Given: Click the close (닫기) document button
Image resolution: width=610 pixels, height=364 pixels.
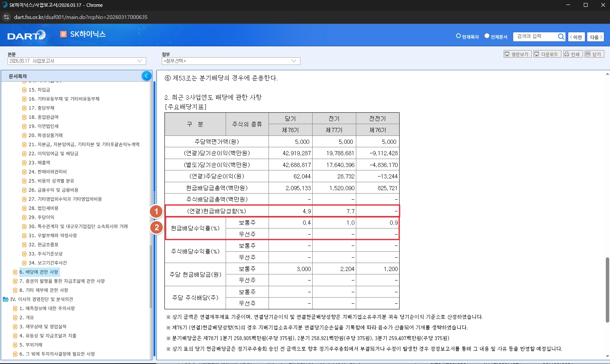Looking at the screenshot, I should click(594, 54).
